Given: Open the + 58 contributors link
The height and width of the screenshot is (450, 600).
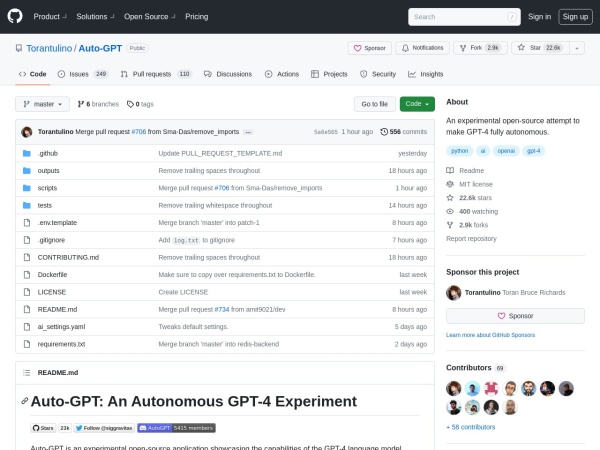Looking at the screenshot, I should pyautogui.click(x=471, y=426).
